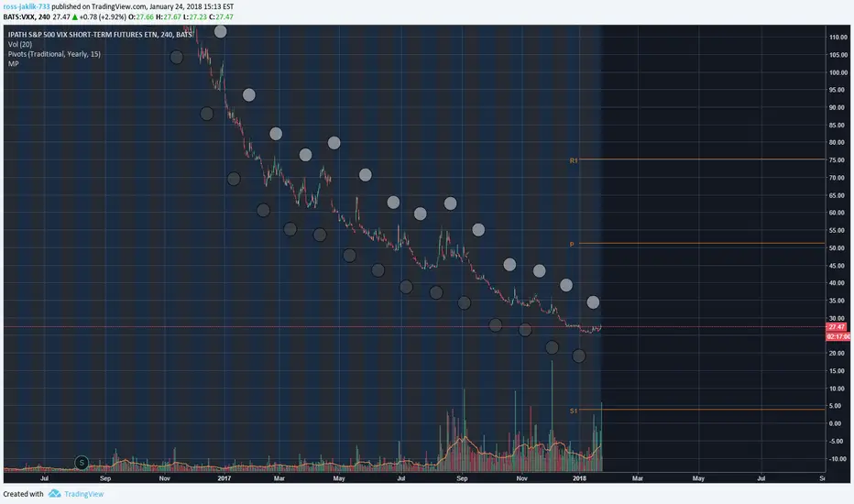The image size is (854, 504).
Task: Select the MP indicator label
Action: pyautogui.click(x=13, y=64)
